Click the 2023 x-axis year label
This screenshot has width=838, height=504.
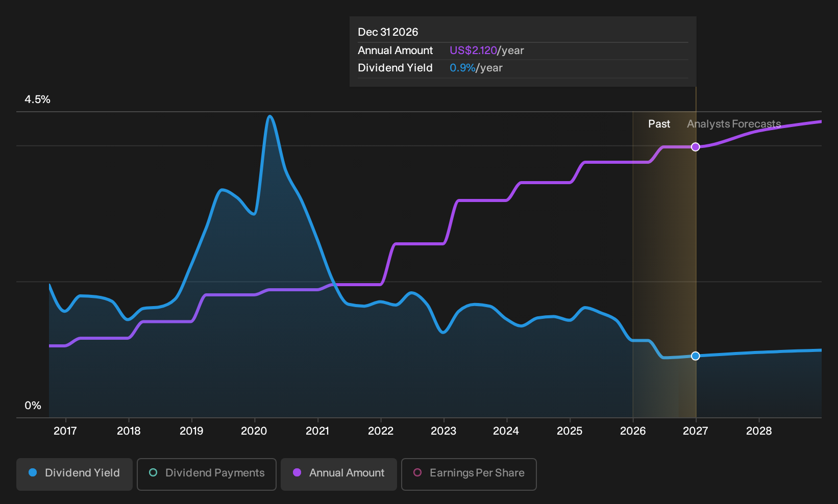pos(443,431)
